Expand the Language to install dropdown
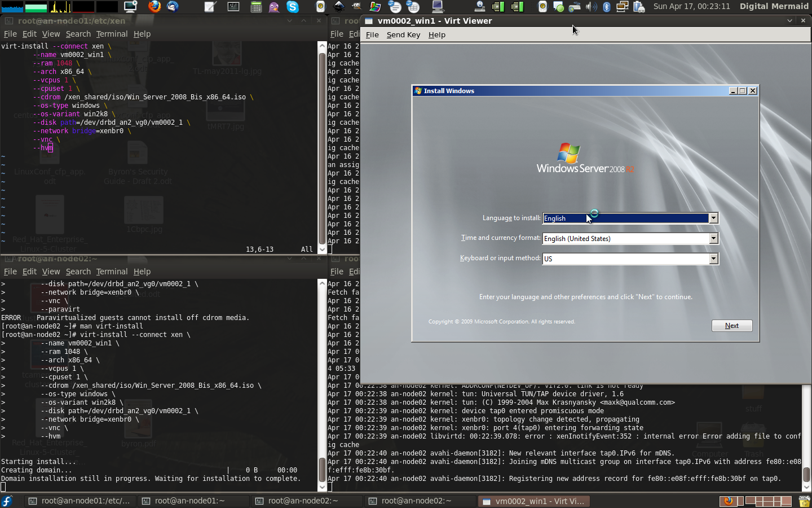812x508 pixels. [x=713, y=218]
